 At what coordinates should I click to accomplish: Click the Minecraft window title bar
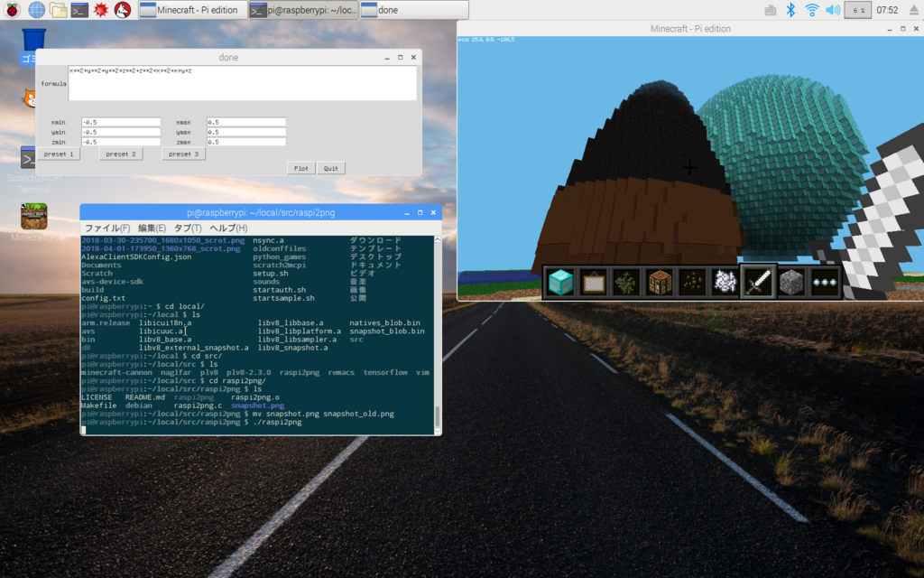click(690, 28)
